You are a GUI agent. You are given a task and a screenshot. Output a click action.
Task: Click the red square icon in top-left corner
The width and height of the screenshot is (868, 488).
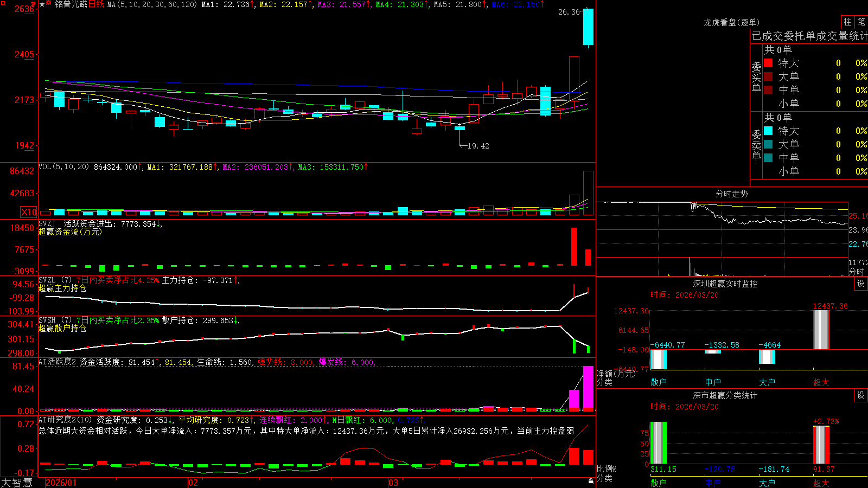(2, 2)
